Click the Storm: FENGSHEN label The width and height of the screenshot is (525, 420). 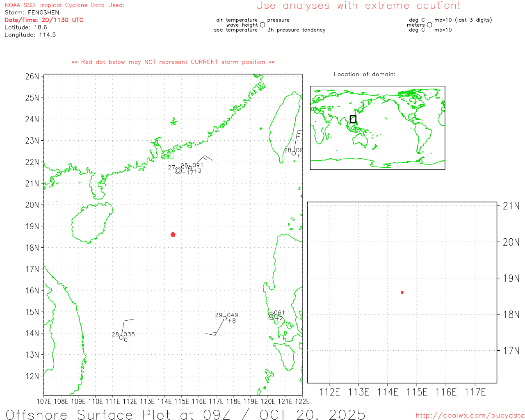pyautogui.click(x=32, y=13)
